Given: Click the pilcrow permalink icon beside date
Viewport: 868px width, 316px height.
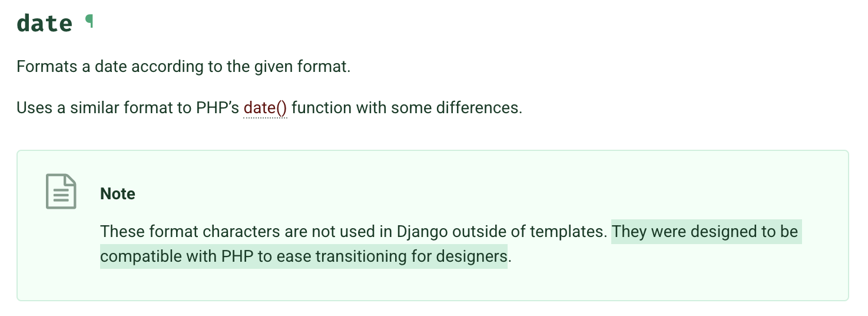Looking at the screenshot, I should [x=89, y=22].
